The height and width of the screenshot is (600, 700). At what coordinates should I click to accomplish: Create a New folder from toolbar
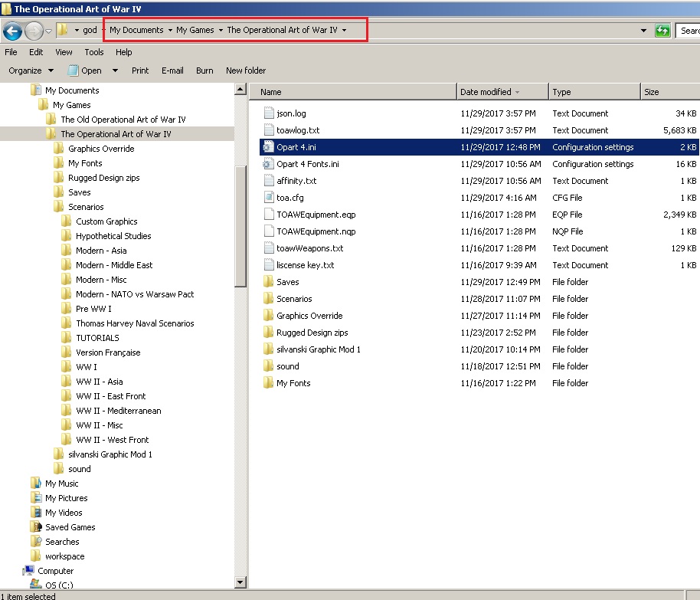click(246, 70)
